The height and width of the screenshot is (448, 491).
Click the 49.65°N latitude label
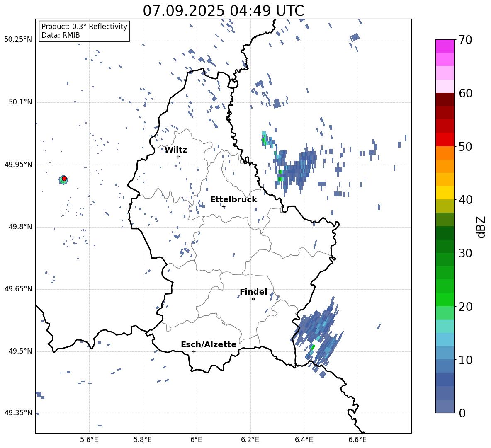click(x=18, y=289)
